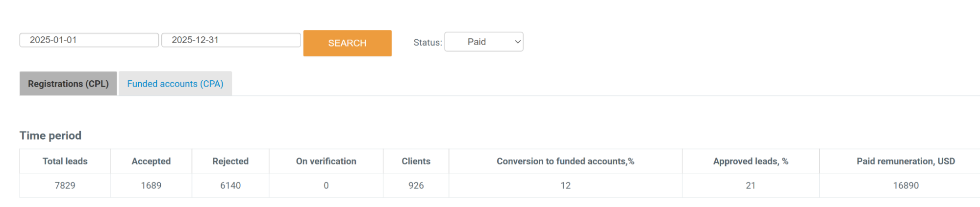Click the end date field 2025-12-31
The height and width of the screenshot is (207, 980).
(x=230, y=40)
